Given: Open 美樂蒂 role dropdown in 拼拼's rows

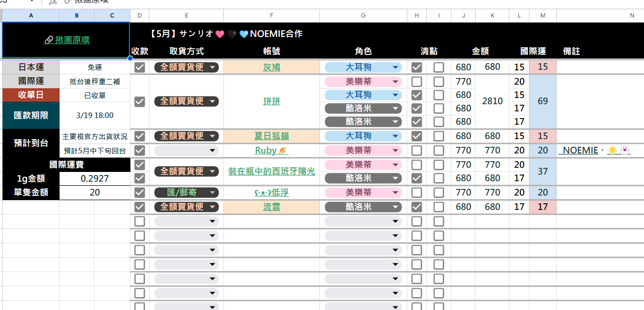Looking at the screenshot, I should (363, 81).
